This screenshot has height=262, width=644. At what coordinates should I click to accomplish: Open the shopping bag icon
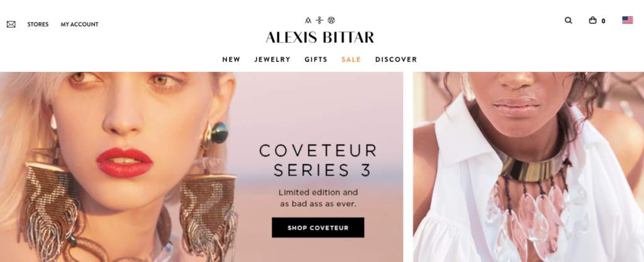coord(592,20)
